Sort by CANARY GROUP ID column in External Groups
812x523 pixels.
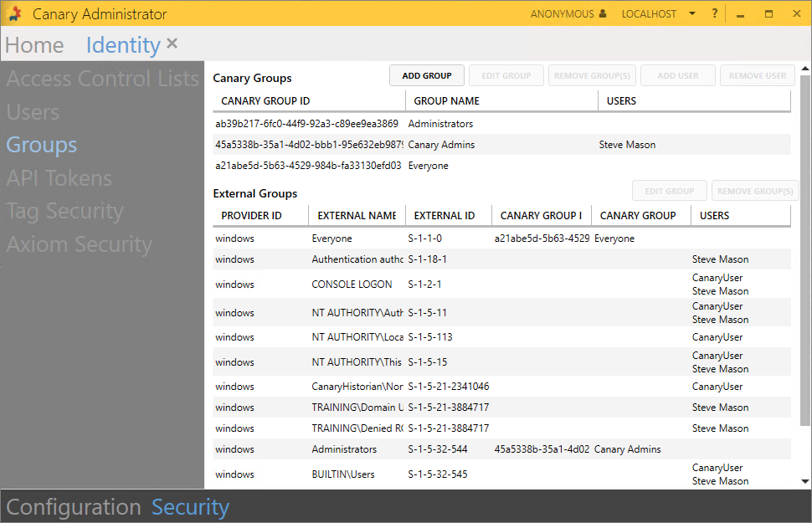coord(541,215)
